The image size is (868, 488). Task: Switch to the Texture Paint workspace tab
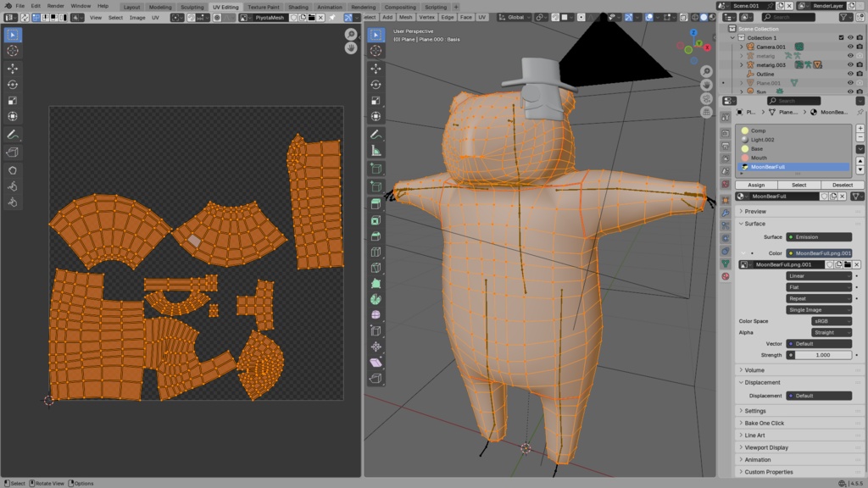click(263, 7)
